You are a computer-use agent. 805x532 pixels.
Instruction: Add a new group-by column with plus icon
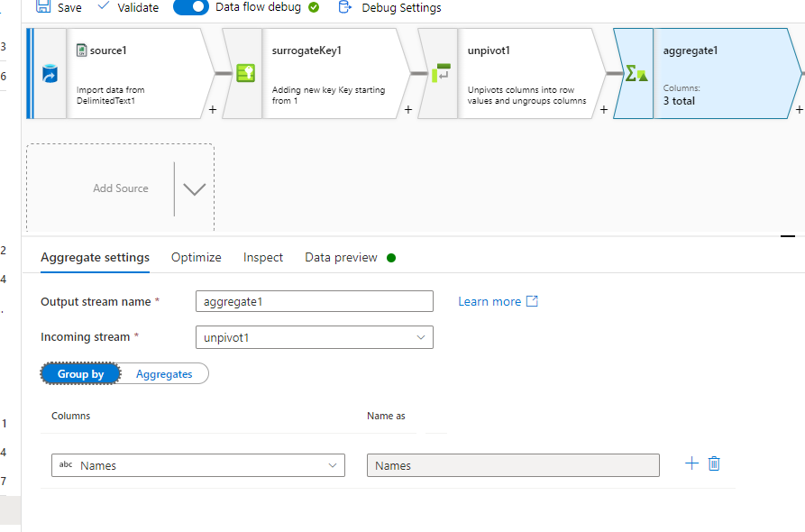coord(691,463)
